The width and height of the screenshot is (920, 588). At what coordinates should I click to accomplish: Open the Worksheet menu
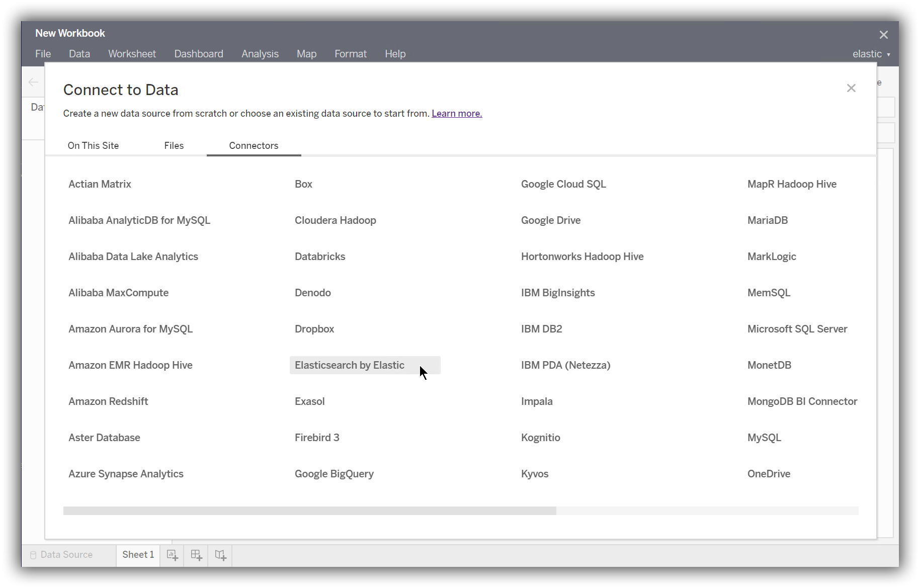click(x=132, y=54)
